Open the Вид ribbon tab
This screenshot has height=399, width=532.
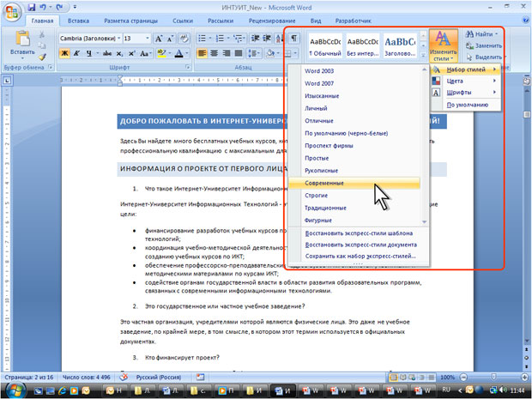316,21
